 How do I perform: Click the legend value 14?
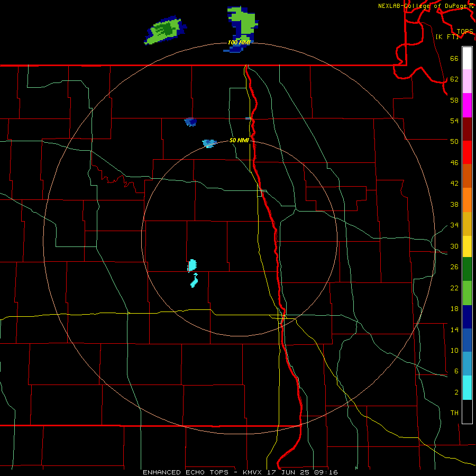(x=454, y=329)
